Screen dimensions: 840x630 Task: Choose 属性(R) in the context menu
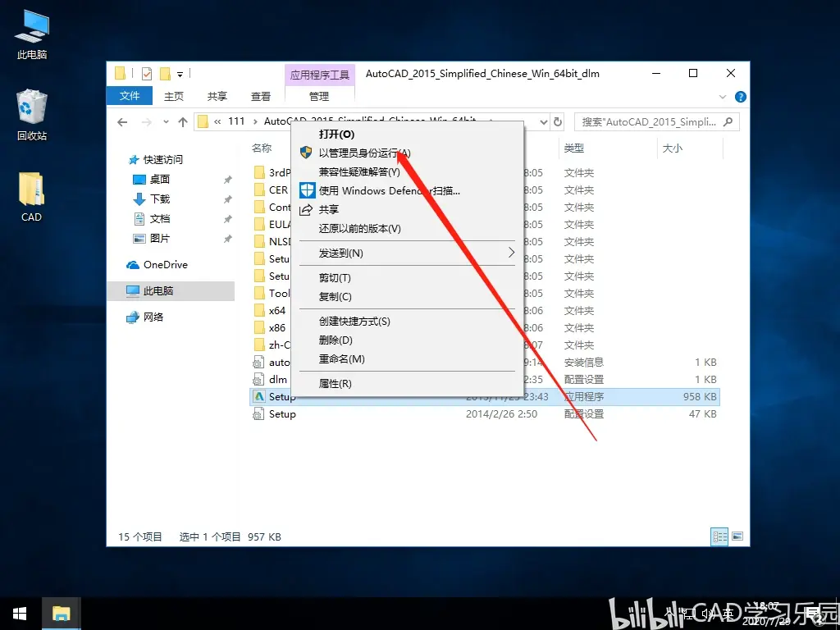tap(407, 384)
